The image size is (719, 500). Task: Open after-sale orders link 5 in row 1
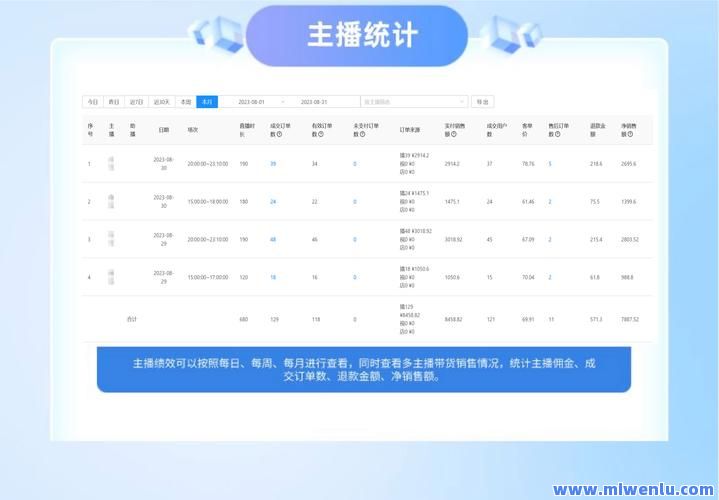(550, 164)
